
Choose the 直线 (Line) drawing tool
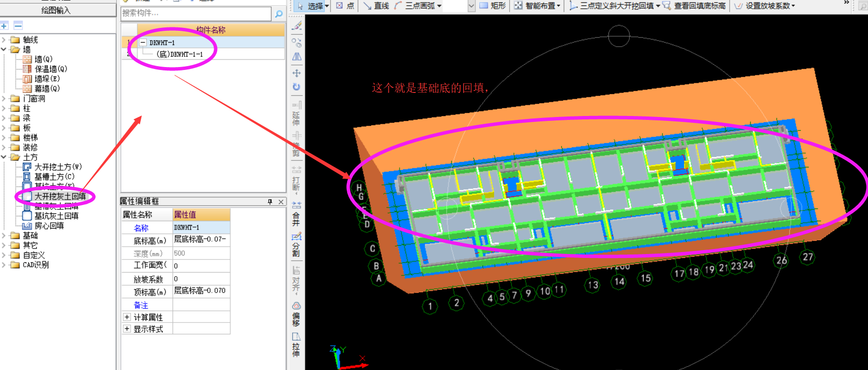point(376,6)
